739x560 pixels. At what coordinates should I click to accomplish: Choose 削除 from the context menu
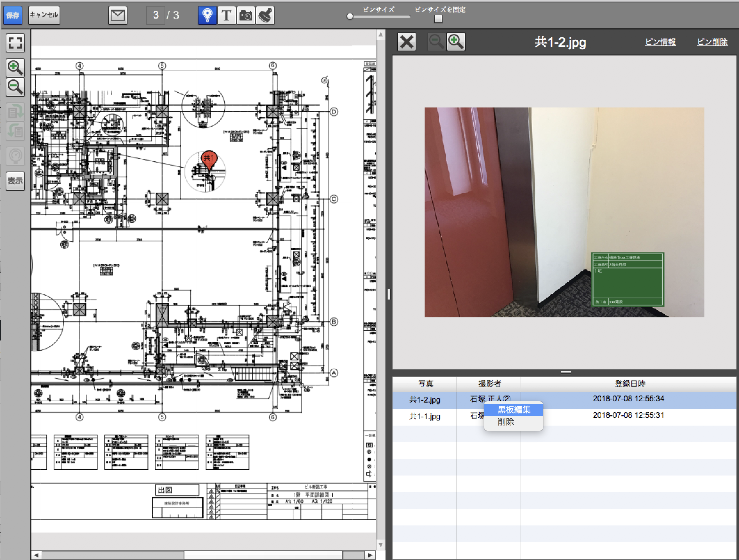(x=506, y=422)
